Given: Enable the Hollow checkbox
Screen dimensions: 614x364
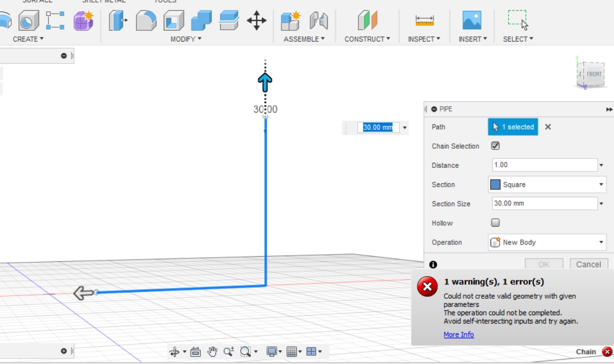Looking at the screenshot, I should 495,223.
